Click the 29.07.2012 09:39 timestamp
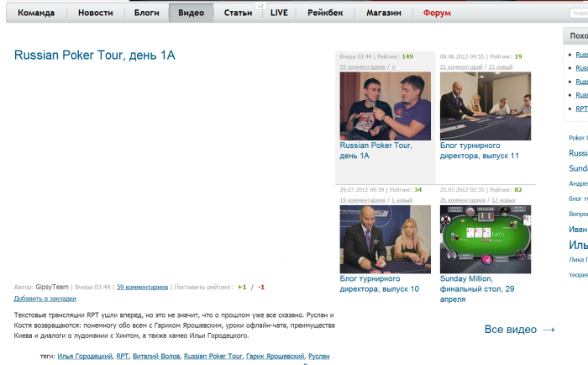The image size is (588, 365). [x=362, y=190]
